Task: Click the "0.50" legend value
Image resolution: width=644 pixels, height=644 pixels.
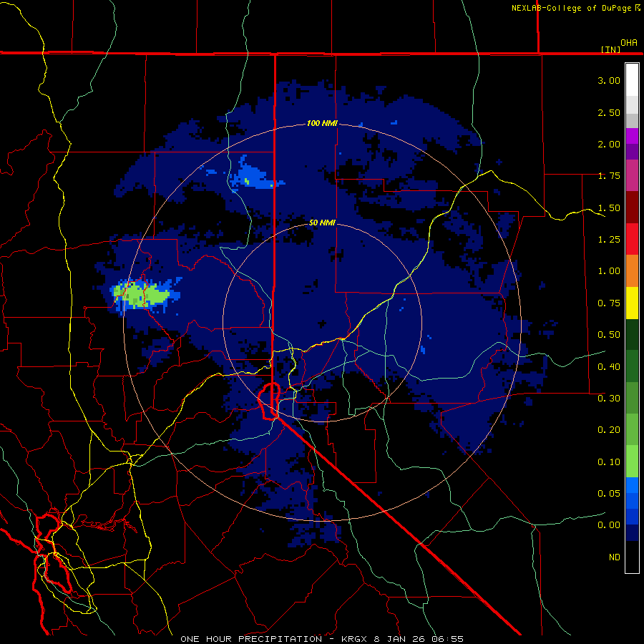Action: coord(609,335)
